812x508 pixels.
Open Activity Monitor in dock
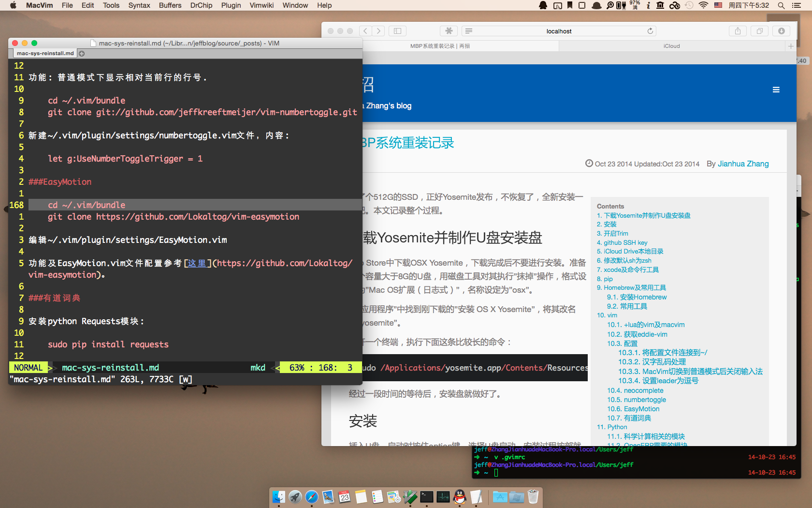pos(443,497)
